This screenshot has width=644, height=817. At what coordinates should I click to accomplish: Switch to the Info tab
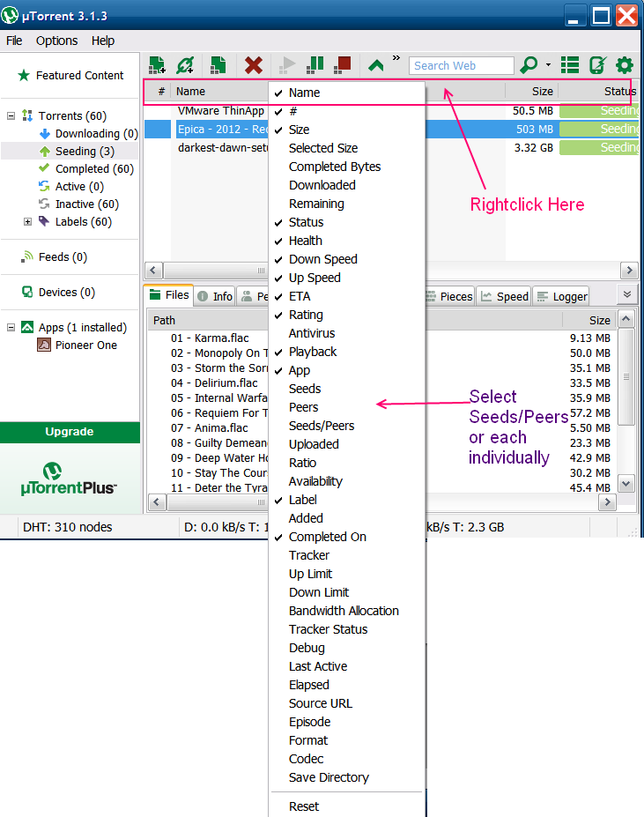pyautogui.click(x=215, y=296)
